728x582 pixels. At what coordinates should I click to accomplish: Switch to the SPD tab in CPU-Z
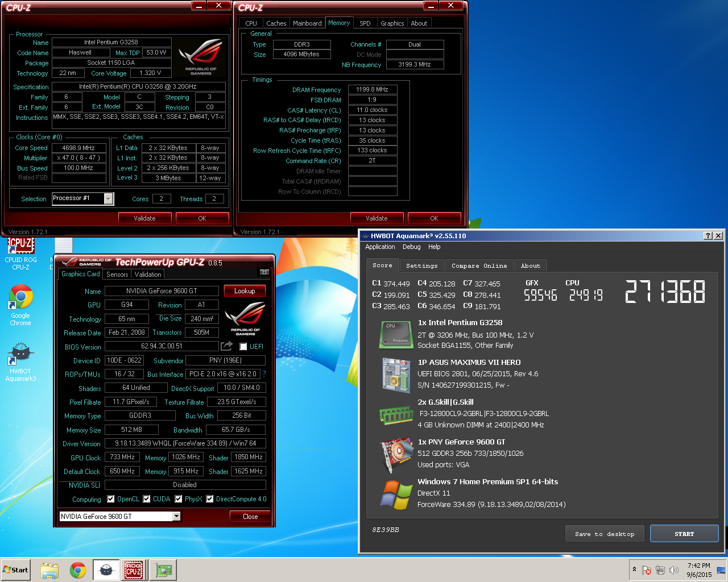point(365,23)
